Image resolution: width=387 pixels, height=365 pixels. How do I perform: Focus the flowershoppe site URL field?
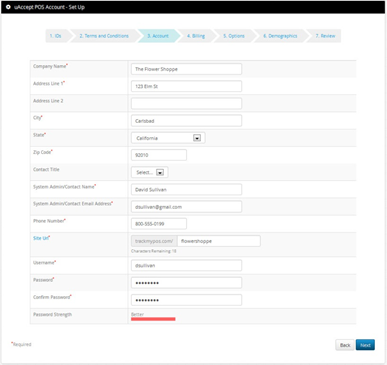pyautogui.click(x=219, y=241)
